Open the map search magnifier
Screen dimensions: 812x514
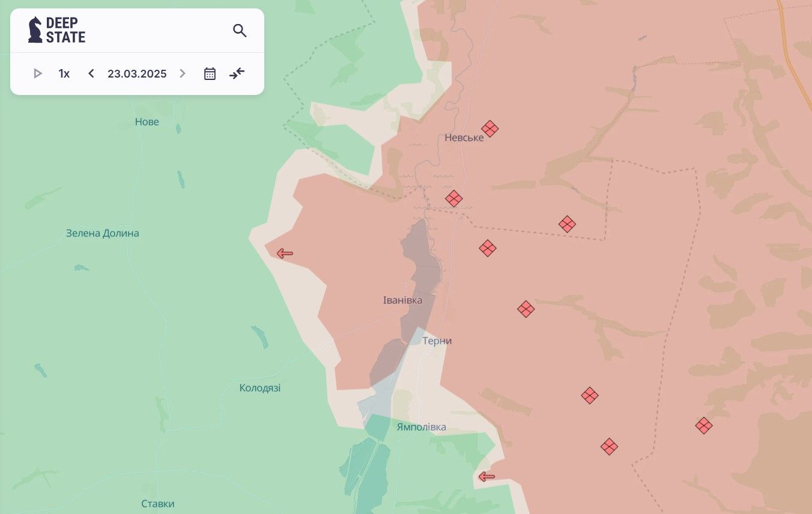pos(240,31)
